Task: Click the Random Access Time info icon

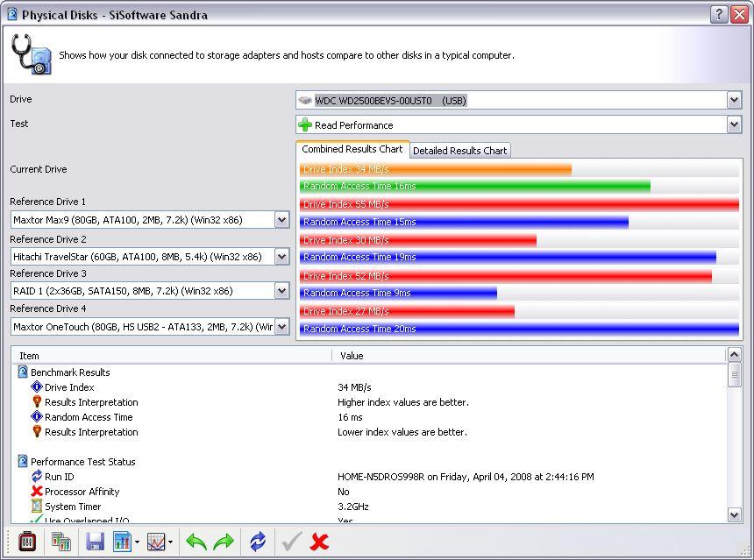Action: click(x=37, y=417)
